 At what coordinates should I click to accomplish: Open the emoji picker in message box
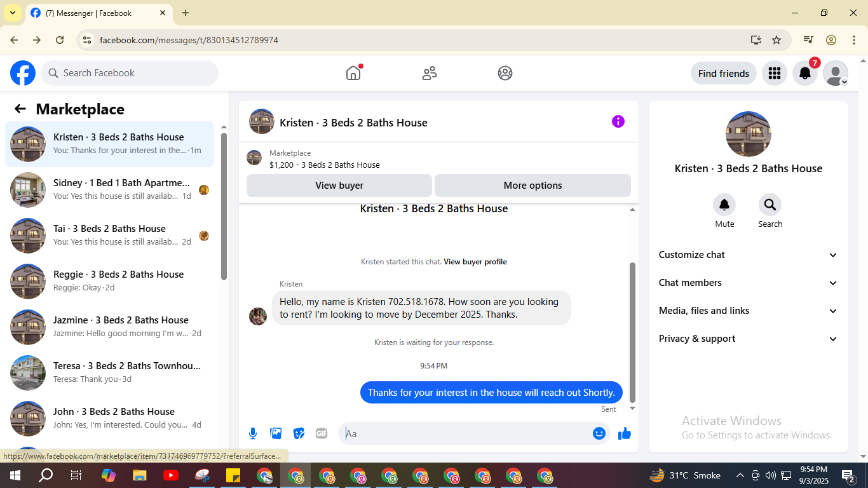click(599, 433)
